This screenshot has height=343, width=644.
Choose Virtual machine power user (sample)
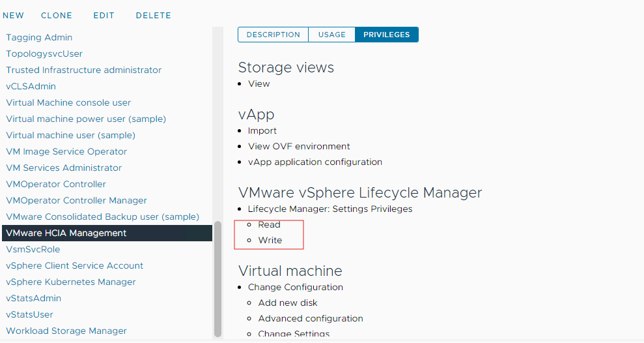click(86, 119)
